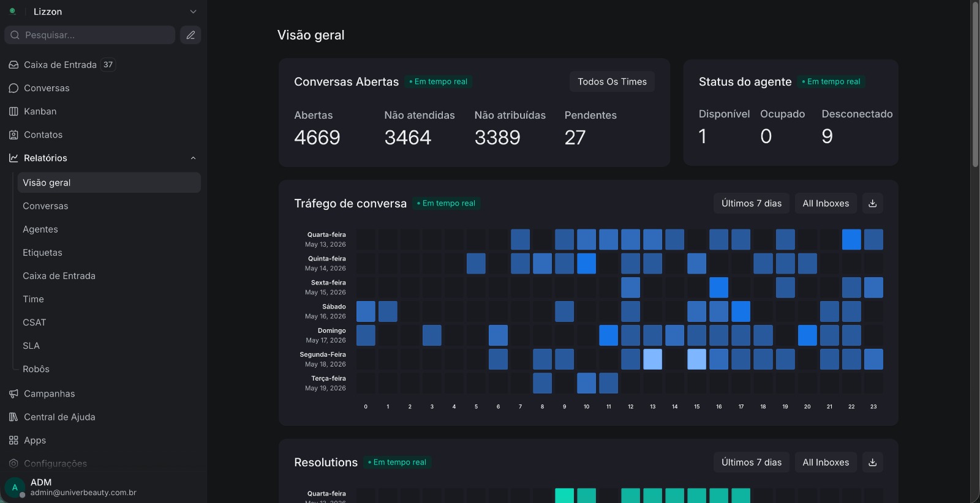
Task: Open Caixa de Entrada with 37 badge
Action: click(103, 65)
